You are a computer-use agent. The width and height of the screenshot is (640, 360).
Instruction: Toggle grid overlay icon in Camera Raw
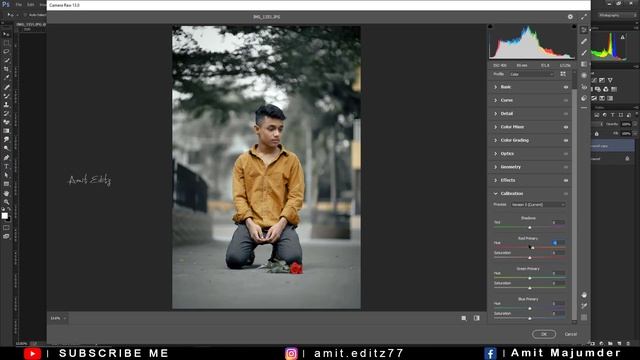pos(584,317)
